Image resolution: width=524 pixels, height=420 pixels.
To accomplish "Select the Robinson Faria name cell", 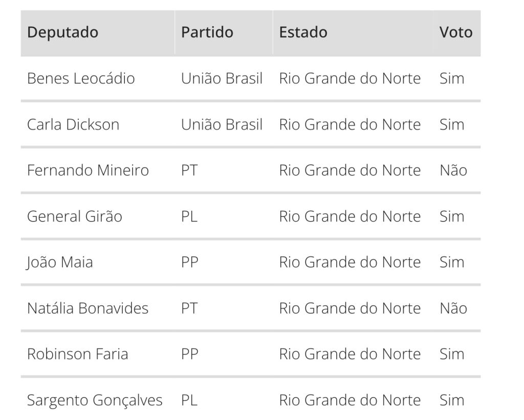I will pyautogui.click(x=78, y=354).
